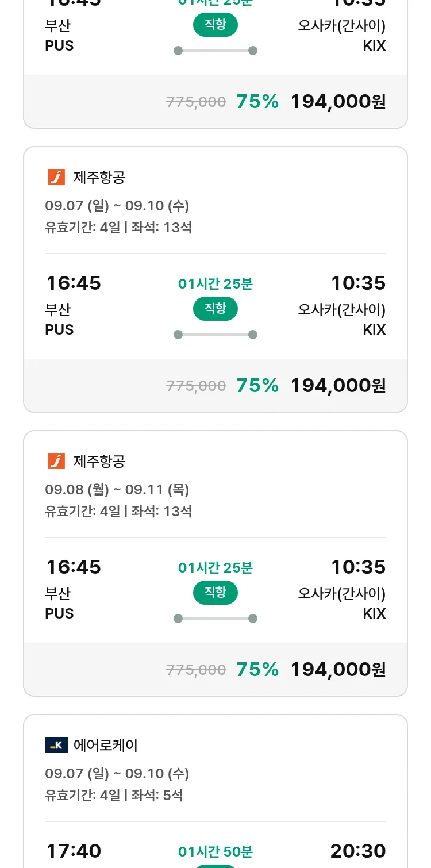Click the 75% discount on the 09.07 Jeju Air flight
The height and width of the screenshot is (868, 431).
click(257, 386)
